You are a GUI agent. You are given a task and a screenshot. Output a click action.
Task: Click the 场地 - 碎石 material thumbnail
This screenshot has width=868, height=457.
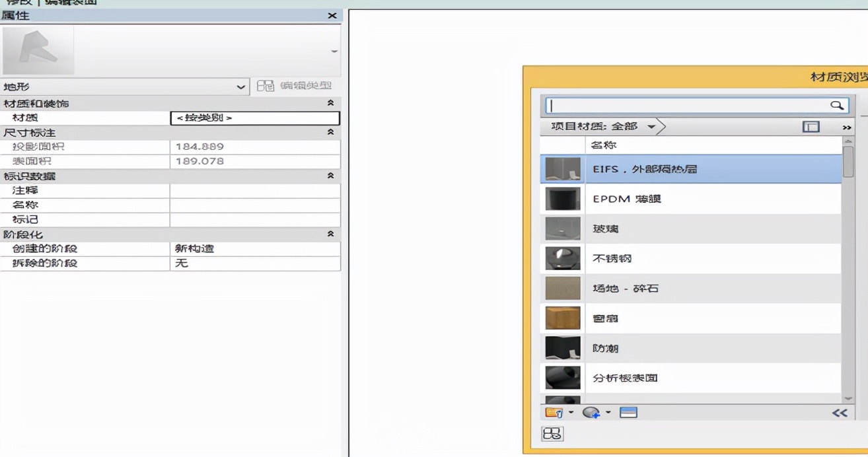pyautogui.click(x=562, y=288)
